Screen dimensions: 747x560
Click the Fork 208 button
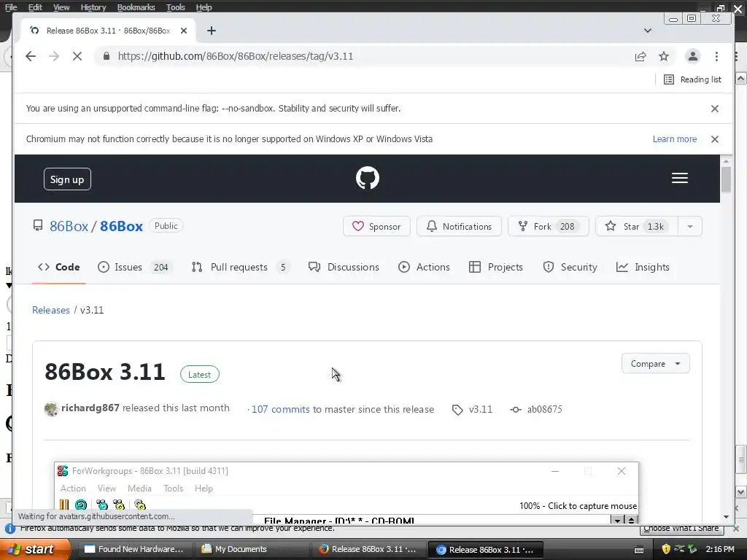(x=549, y=226)
